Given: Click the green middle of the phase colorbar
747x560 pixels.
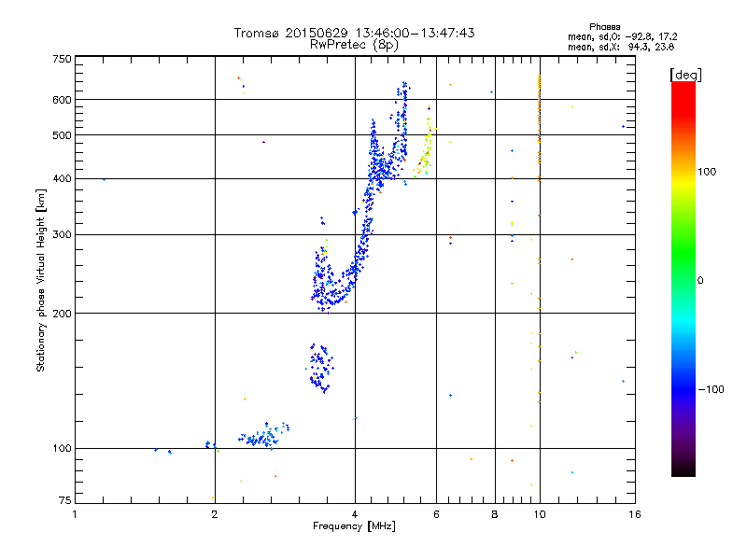Looking at the screenshot, I should 684,258.
